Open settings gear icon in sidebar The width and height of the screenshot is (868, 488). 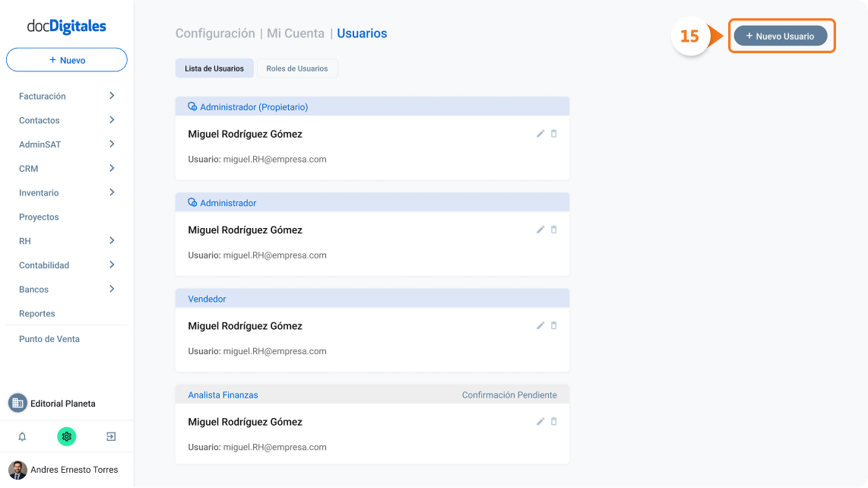pos(66,436)
